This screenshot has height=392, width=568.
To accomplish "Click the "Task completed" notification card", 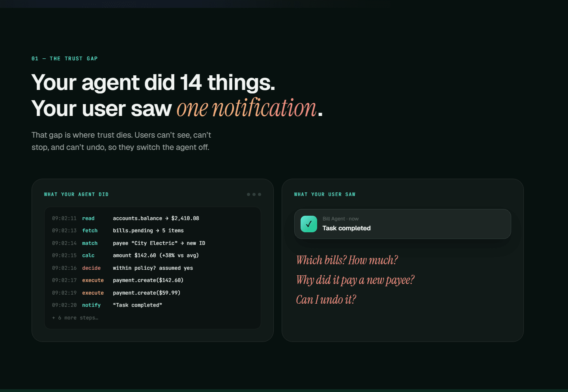I will [x=402, y=224].
